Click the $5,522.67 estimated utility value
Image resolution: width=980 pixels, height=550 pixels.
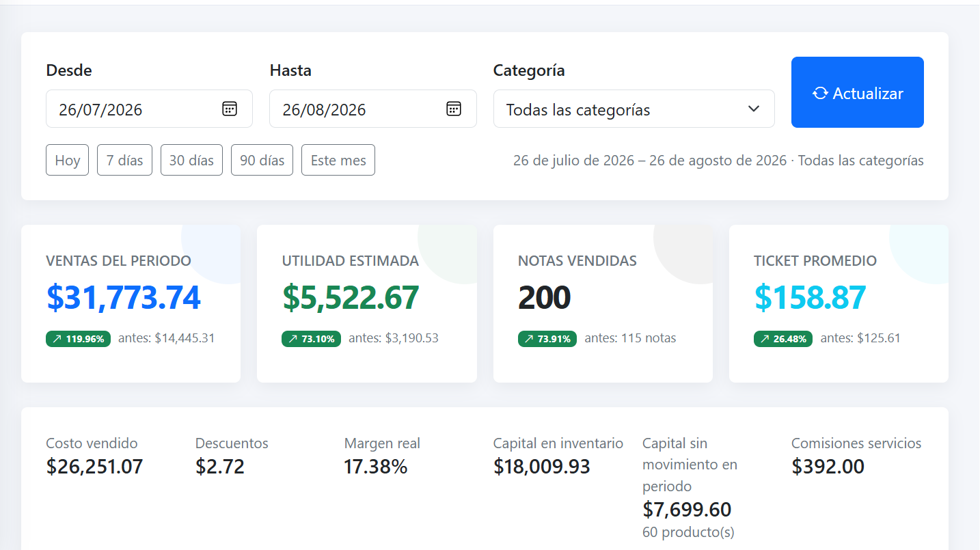[351, 298]
